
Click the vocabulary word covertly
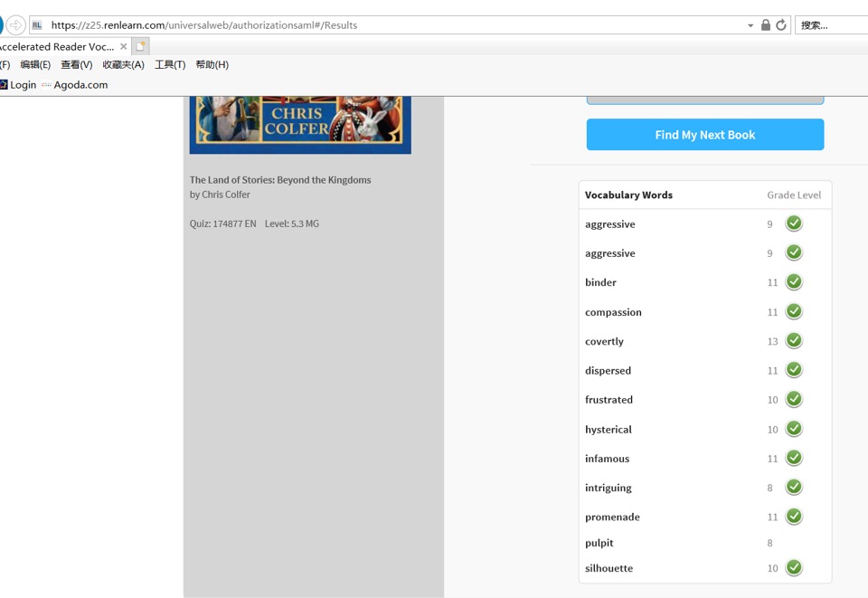coord(604,342)
